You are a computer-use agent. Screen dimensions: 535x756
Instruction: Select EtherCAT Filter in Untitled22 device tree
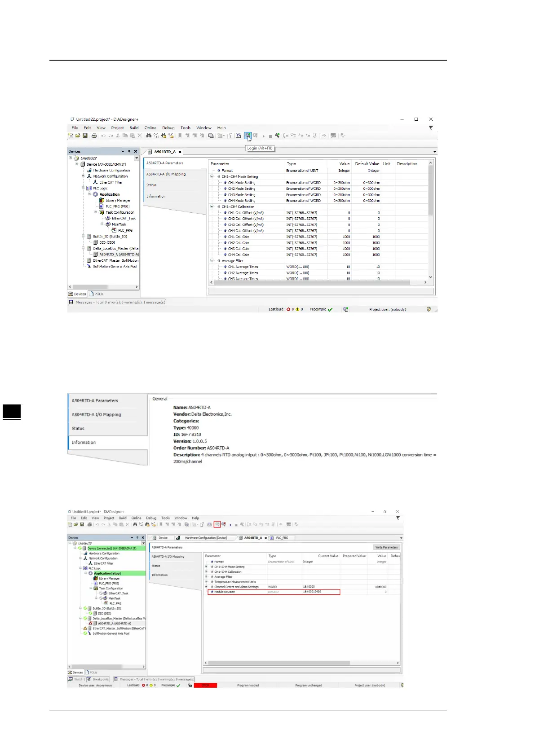click(x=111, y=182)
